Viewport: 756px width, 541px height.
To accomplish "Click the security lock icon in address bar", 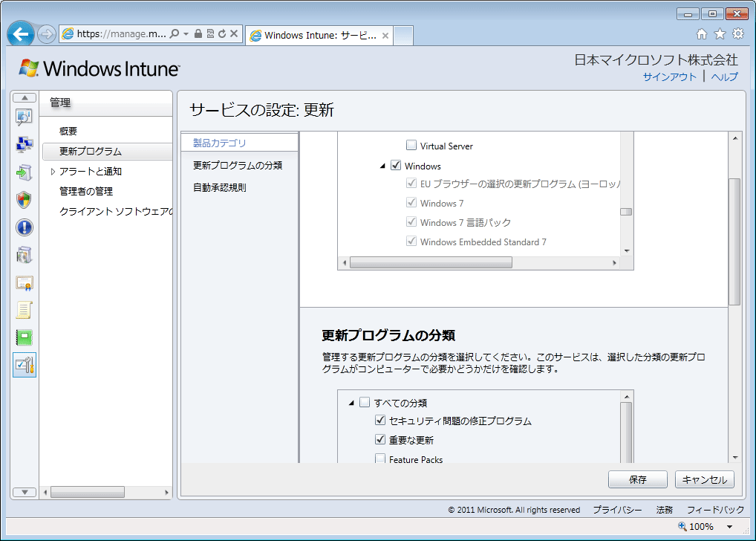I will click(x=198, y=33).
